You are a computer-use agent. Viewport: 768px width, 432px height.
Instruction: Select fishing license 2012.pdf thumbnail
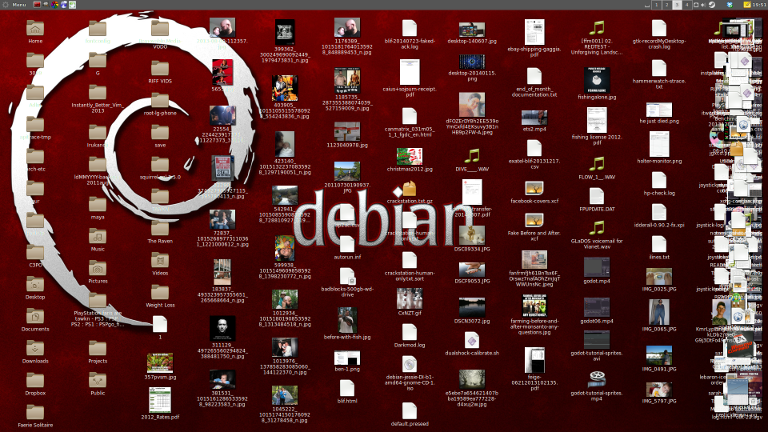coord(597,120)
